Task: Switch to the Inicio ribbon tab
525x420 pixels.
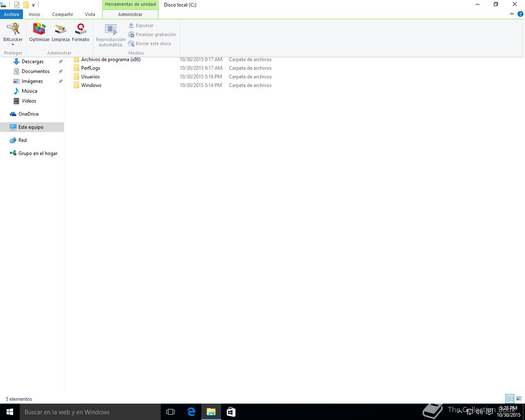Action: [x=34, y=14]
